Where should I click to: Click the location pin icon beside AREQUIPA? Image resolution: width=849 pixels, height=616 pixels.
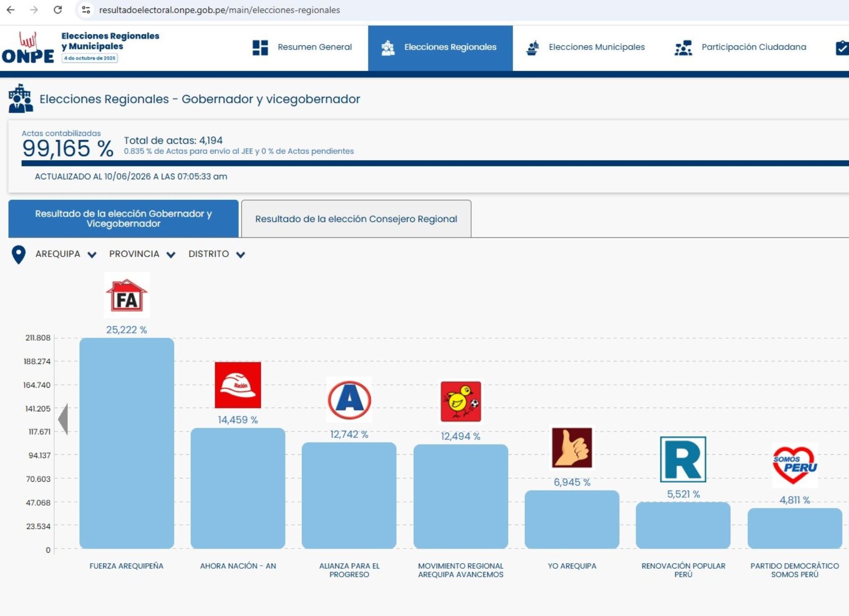tap(18, 255)
